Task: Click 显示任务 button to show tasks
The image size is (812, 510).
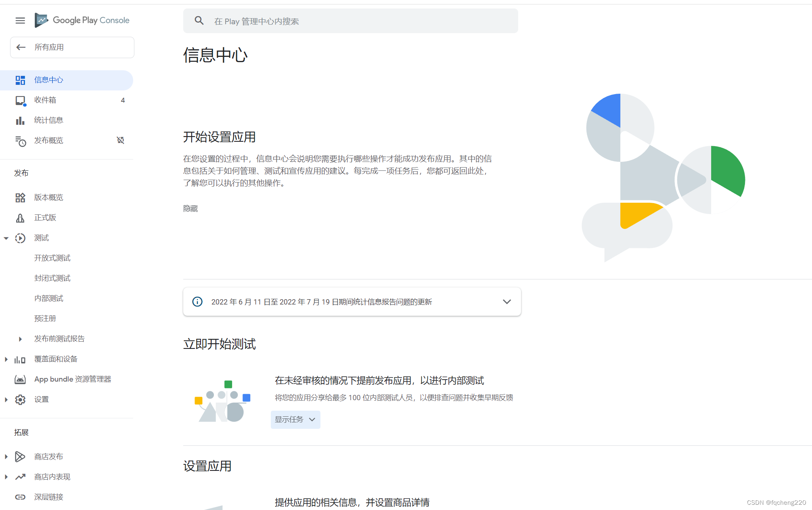Action: [293, 420]
